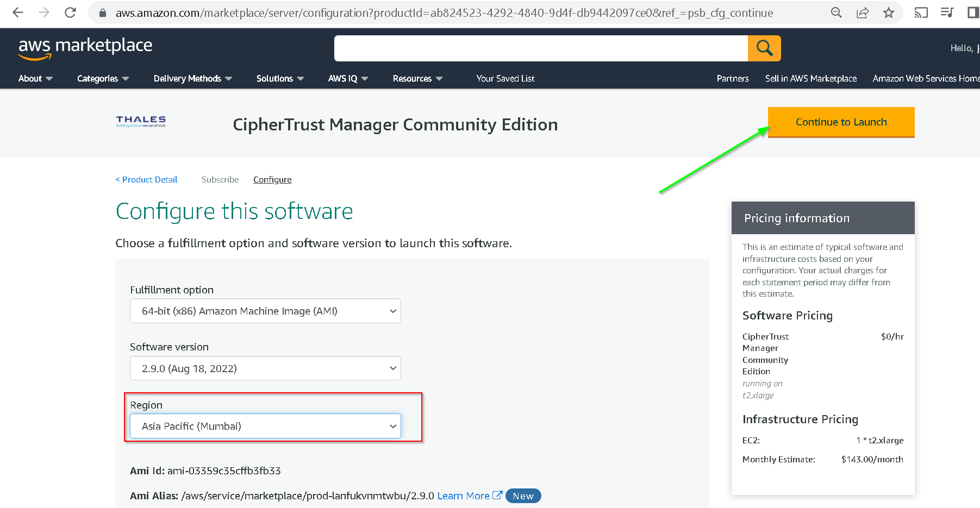This screenshot has width=980, height=508.
Task: Click the Thales vendor logo
Action: coord(141,121)
